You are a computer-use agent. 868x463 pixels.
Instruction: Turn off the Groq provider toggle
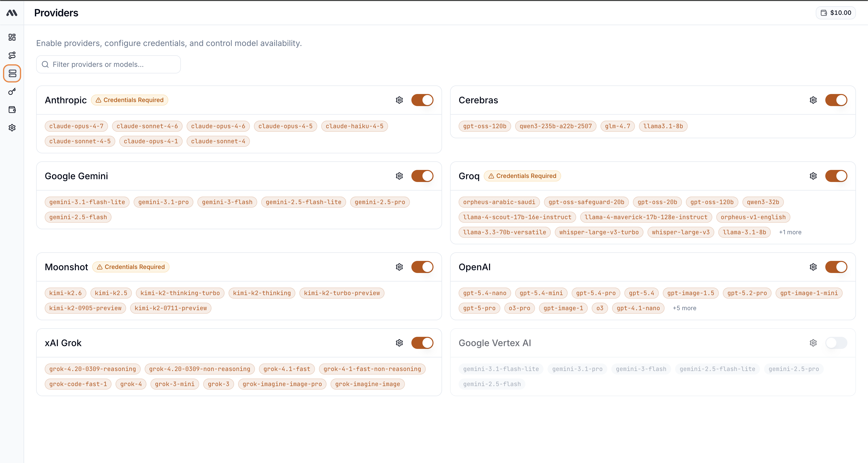(x=836, y=176)
